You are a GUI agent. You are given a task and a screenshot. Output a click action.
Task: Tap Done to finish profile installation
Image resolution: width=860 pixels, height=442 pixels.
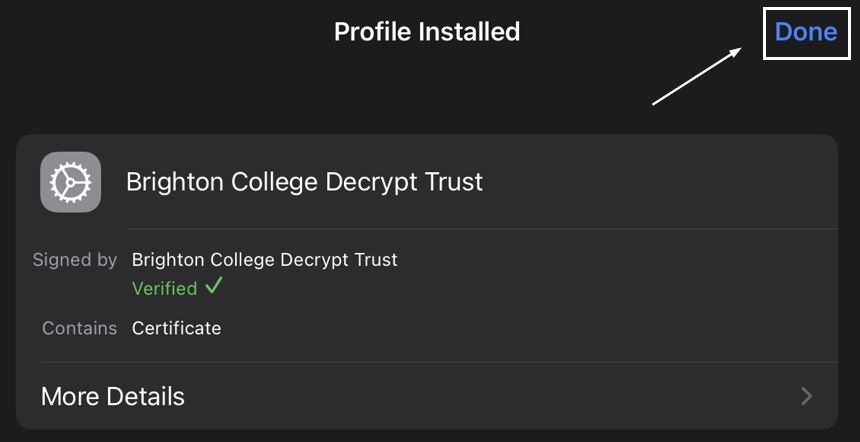(806, 32)
